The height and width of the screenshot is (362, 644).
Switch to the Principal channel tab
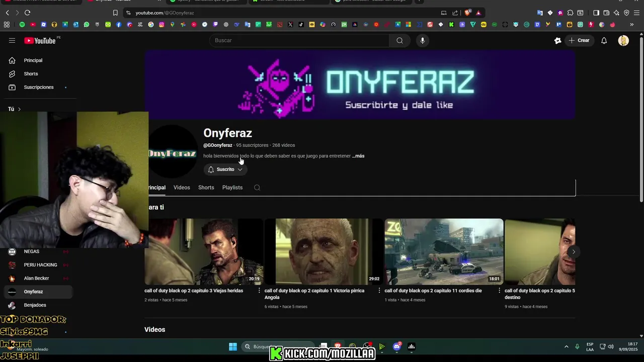click(x=156, y=188)
